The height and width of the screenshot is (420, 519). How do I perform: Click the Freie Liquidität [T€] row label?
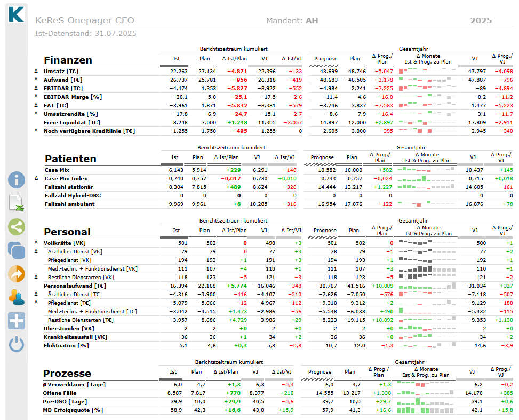tap(72, 123)
